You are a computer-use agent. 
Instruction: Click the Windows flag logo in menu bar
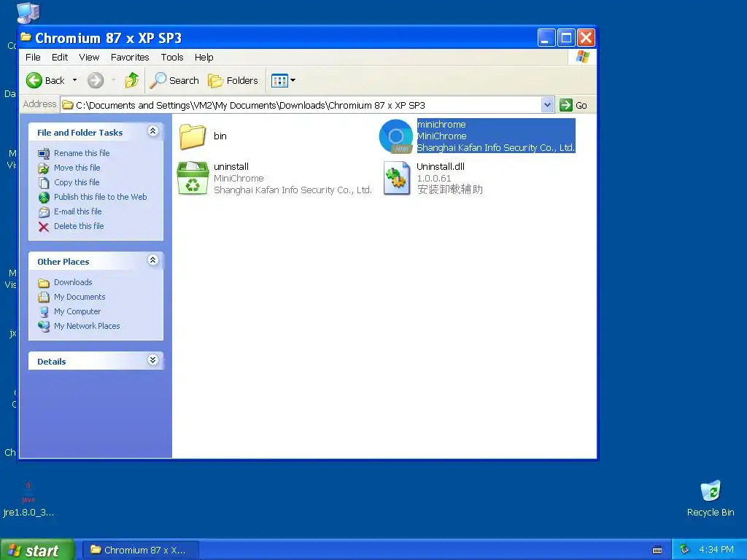582,57
